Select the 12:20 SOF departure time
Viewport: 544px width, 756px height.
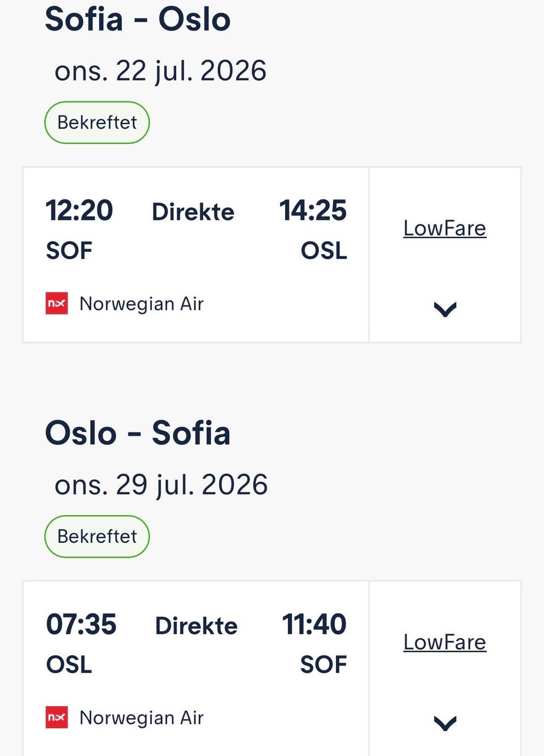pos(79,210)
